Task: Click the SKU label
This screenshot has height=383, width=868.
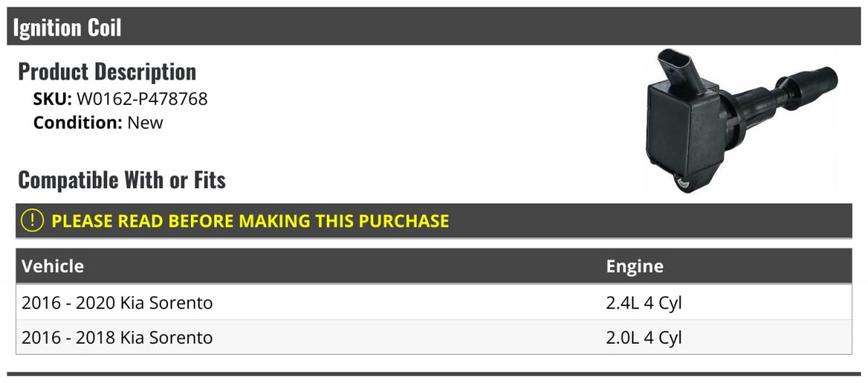Action: coord(52,99)
